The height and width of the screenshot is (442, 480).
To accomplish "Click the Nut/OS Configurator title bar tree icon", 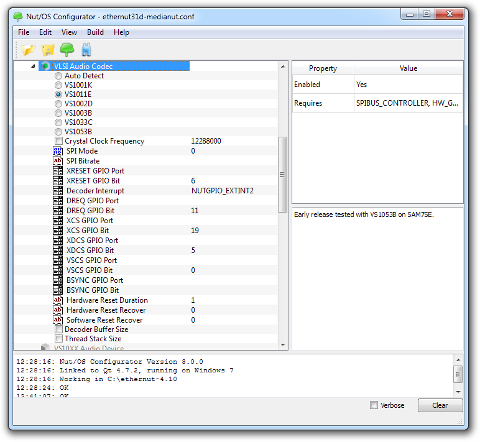I will pyautogui.click(x=18, y=16).
